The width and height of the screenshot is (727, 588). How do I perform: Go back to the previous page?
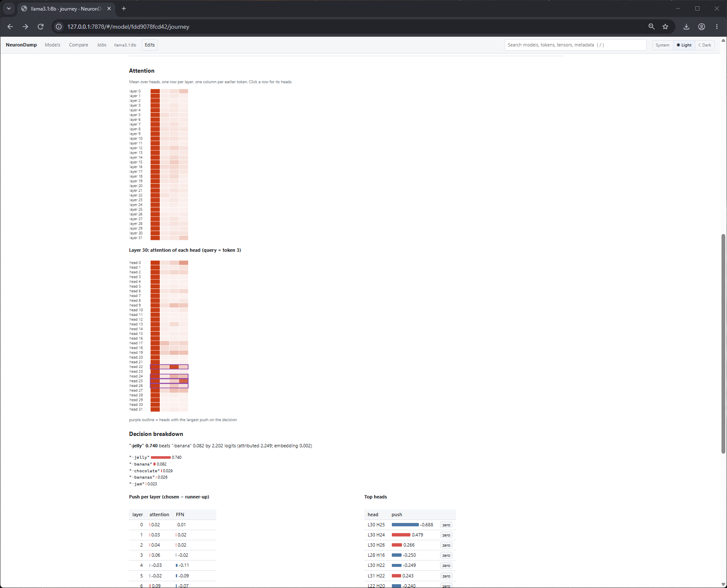pyautogui.click(x=10, y=27)
